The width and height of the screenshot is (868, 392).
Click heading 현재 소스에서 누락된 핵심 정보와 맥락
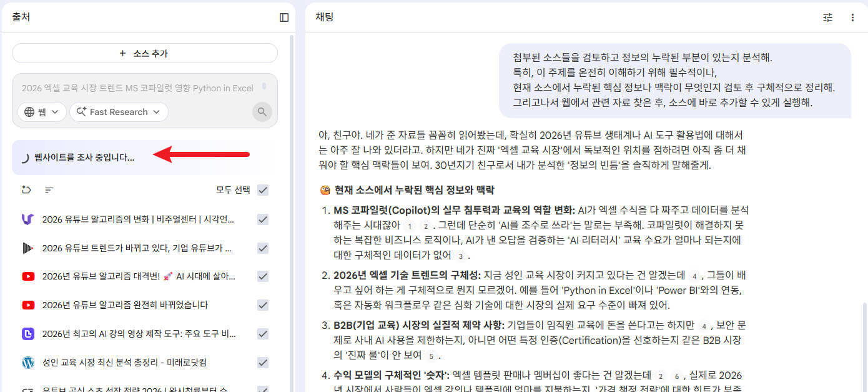[415, 190]
